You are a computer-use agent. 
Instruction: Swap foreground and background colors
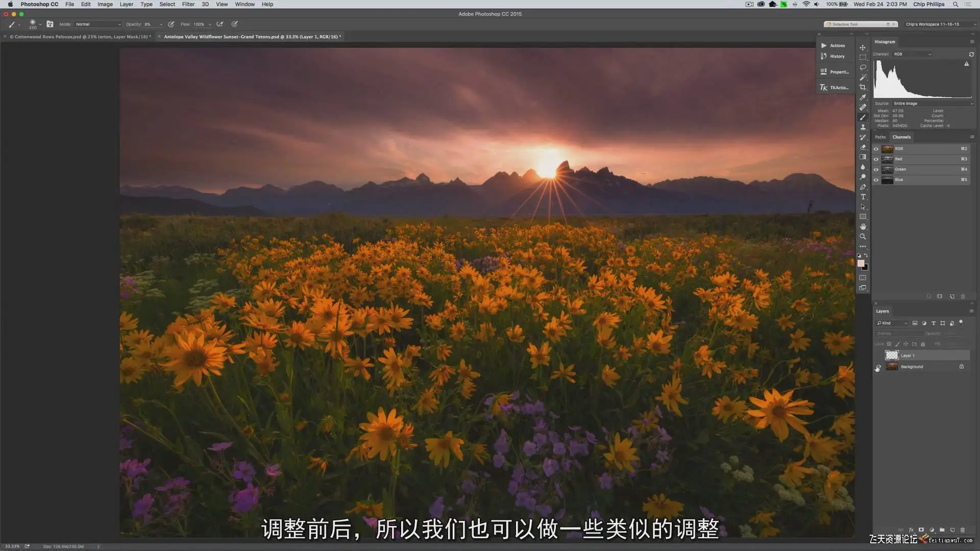[866, 256]
